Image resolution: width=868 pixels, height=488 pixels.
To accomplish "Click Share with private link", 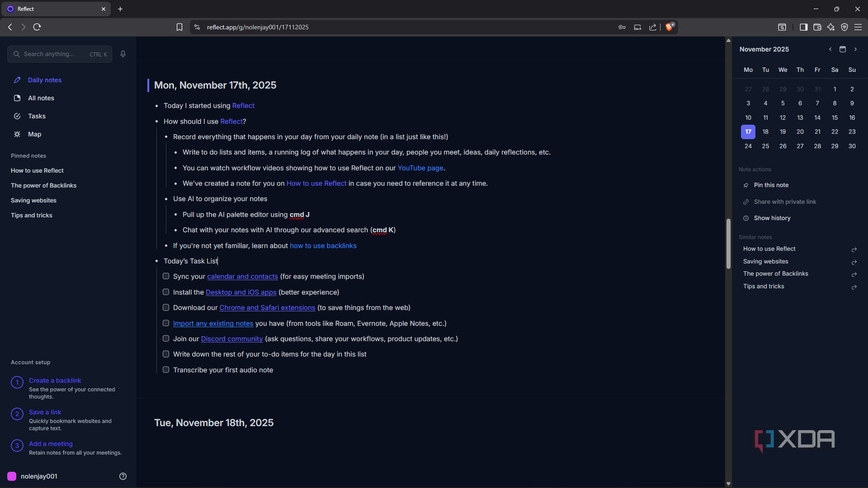I will click(x=784, y=201).
